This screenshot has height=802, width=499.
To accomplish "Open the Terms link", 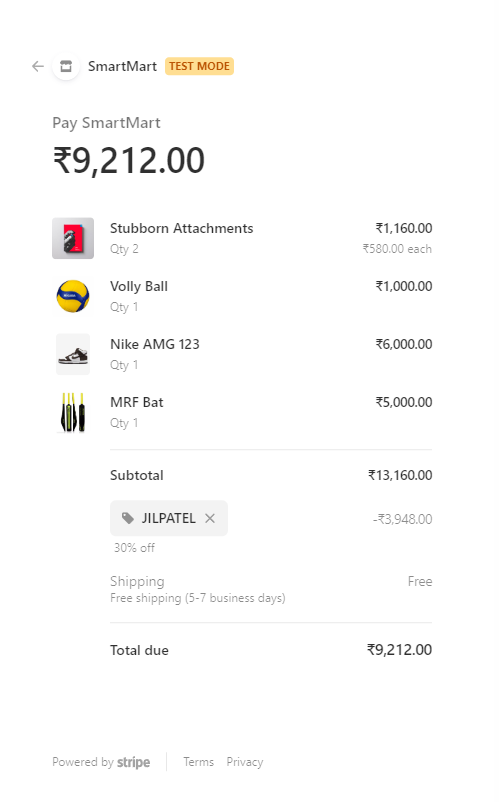I will (x=199, y=762).
